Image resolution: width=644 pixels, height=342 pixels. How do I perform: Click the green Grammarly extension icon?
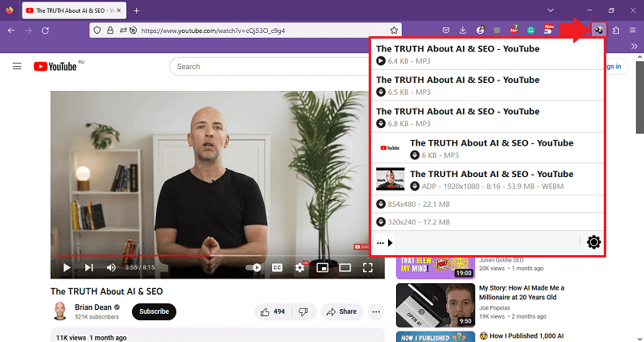531,30
